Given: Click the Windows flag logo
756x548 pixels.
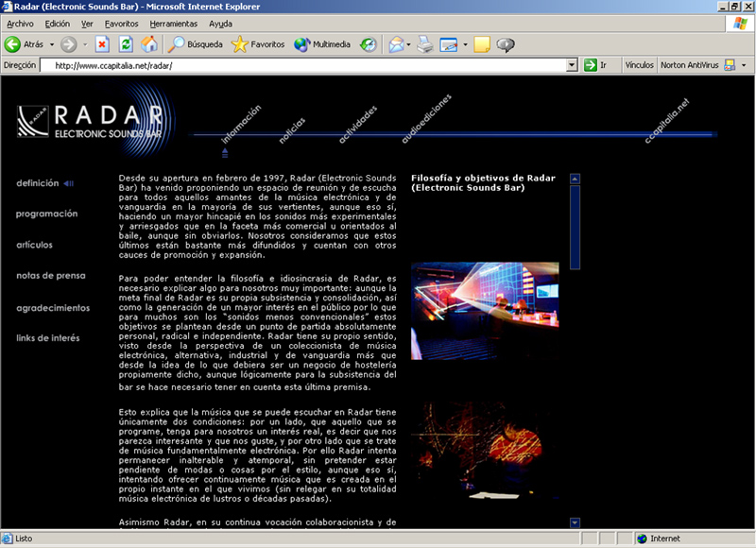Looking at the screenshot, I should [x=740, y=24].
